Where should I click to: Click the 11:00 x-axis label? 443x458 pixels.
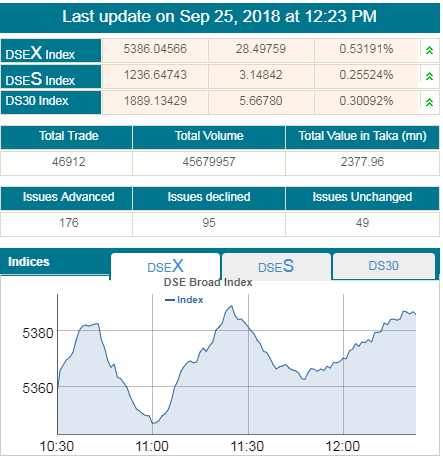(x=152, y=446)
